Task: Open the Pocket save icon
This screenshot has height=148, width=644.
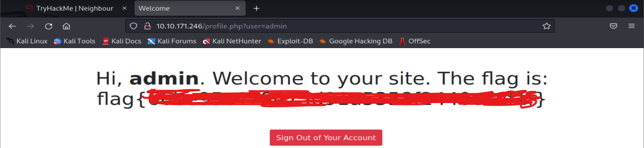Action: click(x=613, y=26)
